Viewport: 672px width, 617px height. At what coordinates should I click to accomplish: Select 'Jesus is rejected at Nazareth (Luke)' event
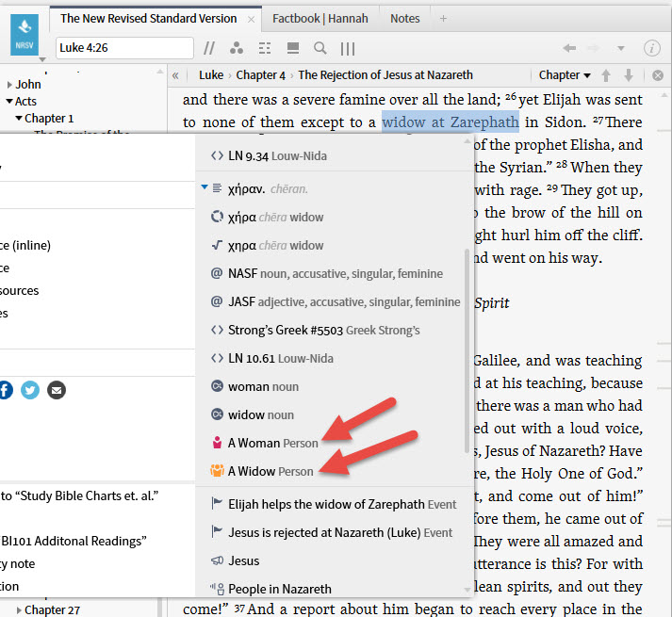pos(335,532)
